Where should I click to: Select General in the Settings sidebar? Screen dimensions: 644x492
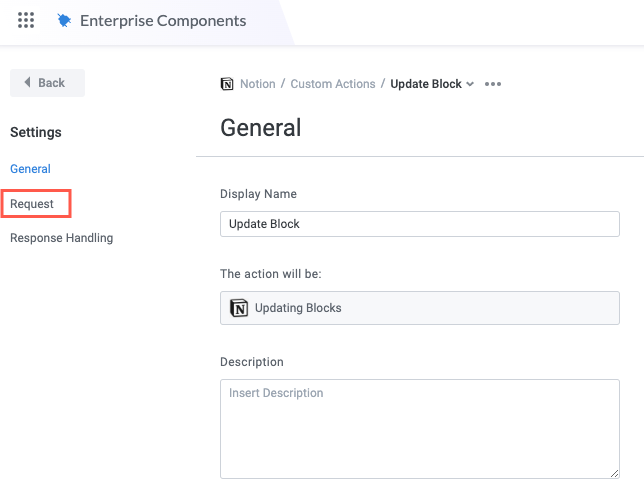coord(30,169)
